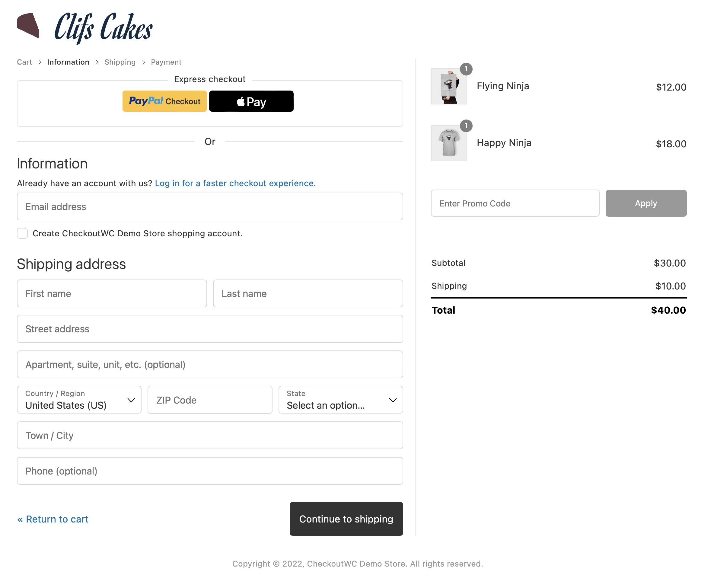Click Continue to shipping button

pos(346,519)
